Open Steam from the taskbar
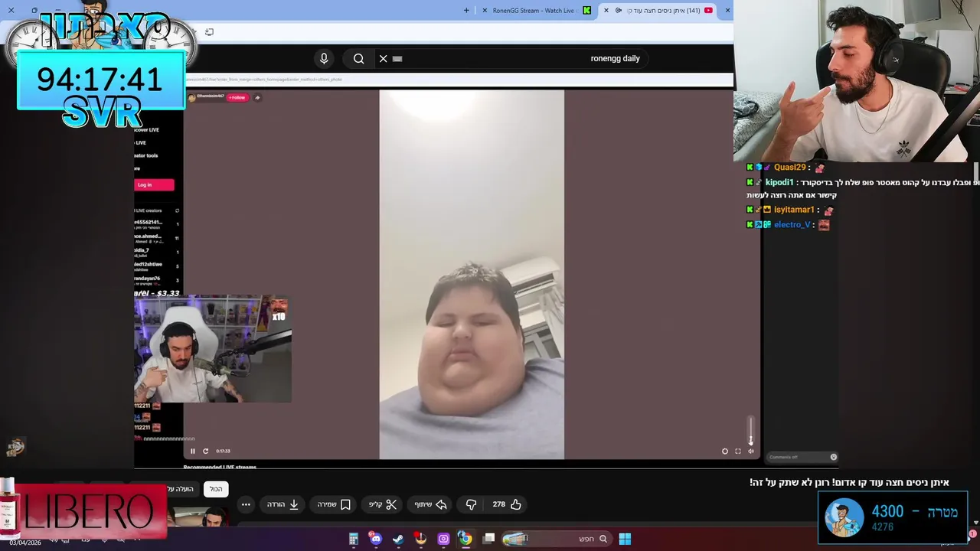 tap(398, 539)
